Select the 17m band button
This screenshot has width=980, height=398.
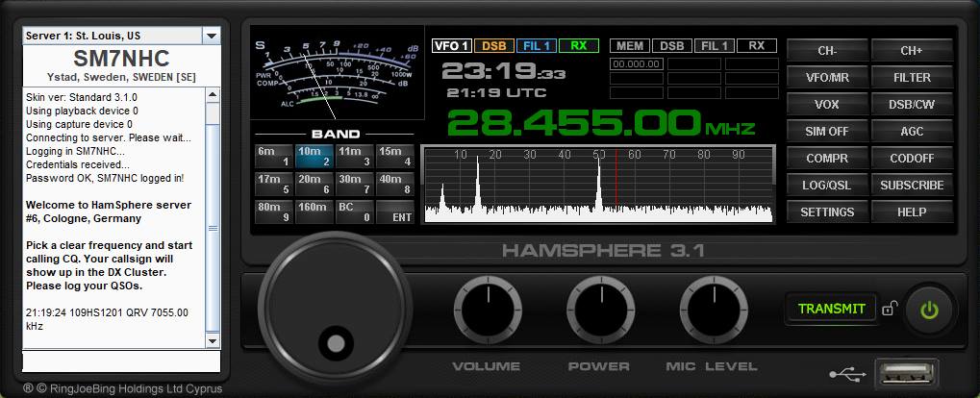coord(274,185)
